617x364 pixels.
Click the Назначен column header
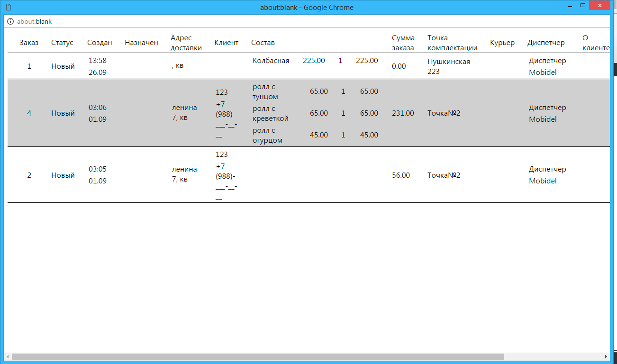pos(141,43)
